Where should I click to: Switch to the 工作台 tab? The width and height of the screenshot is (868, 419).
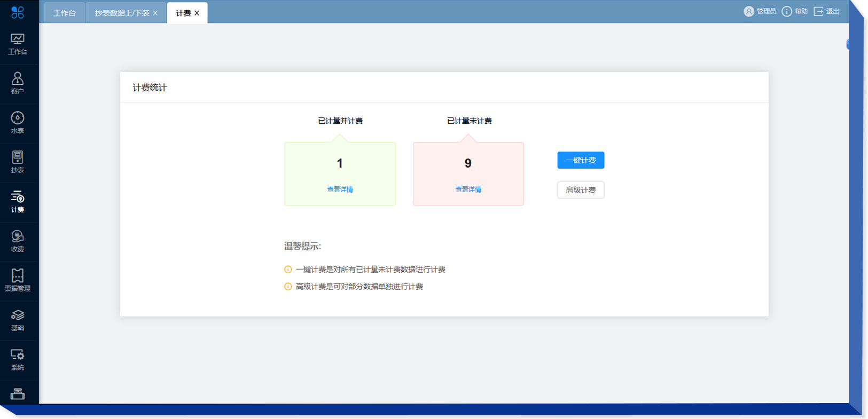[65, 13]
